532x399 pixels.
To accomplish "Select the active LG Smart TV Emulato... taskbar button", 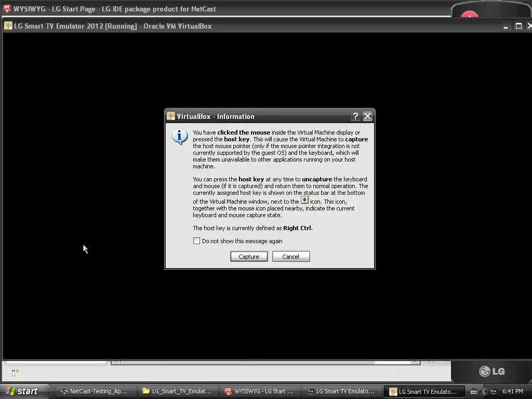I will 424,392.
